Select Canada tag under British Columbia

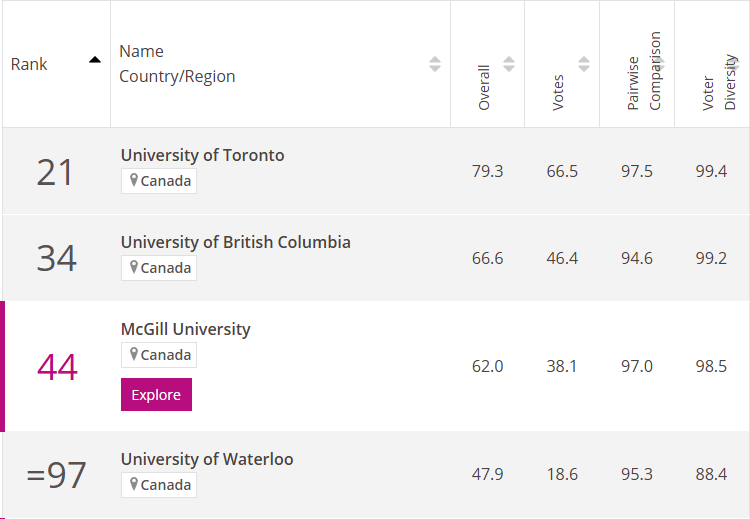point(159,268)
